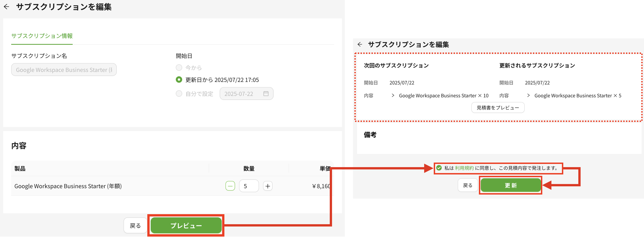Screen dimensions: 644x237
Task: Select the 今から start date radio
Action: pyautogui.click(x=179, y=68)
